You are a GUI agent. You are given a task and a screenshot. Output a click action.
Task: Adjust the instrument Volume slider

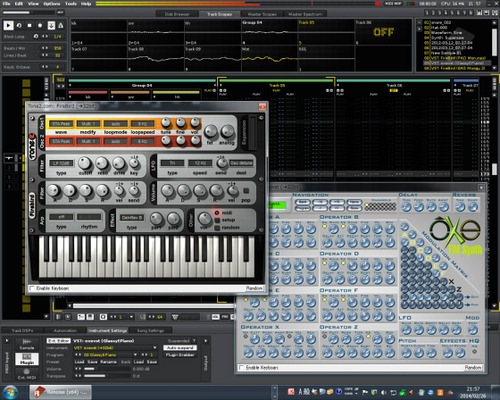107,369
